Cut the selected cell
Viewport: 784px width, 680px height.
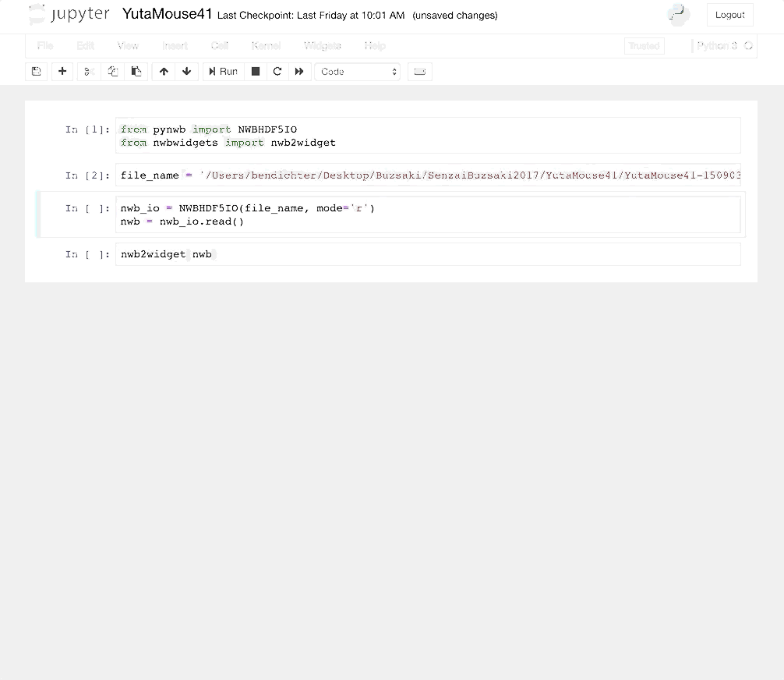pyautogui.click(x=88, y=71)
